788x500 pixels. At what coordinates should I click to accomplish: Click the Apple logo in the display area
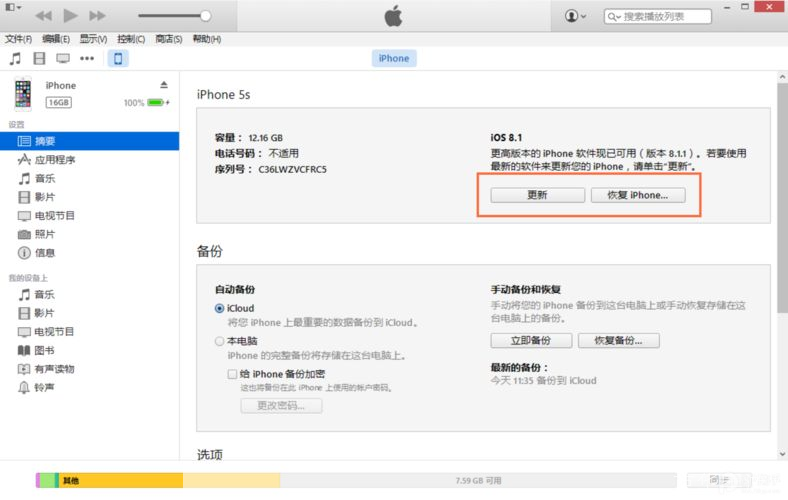coord(393,16)
